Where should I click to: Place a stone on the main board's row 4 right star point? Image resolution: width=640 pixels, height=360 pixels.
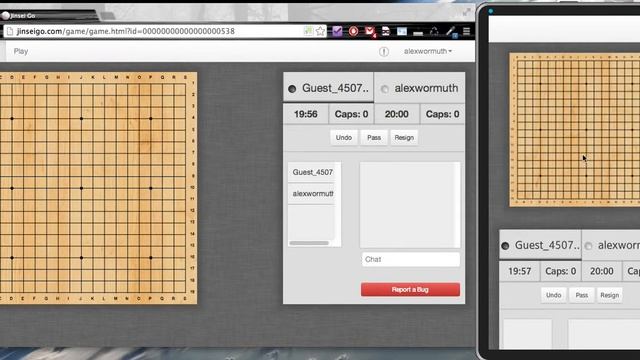tap(151, 118)
